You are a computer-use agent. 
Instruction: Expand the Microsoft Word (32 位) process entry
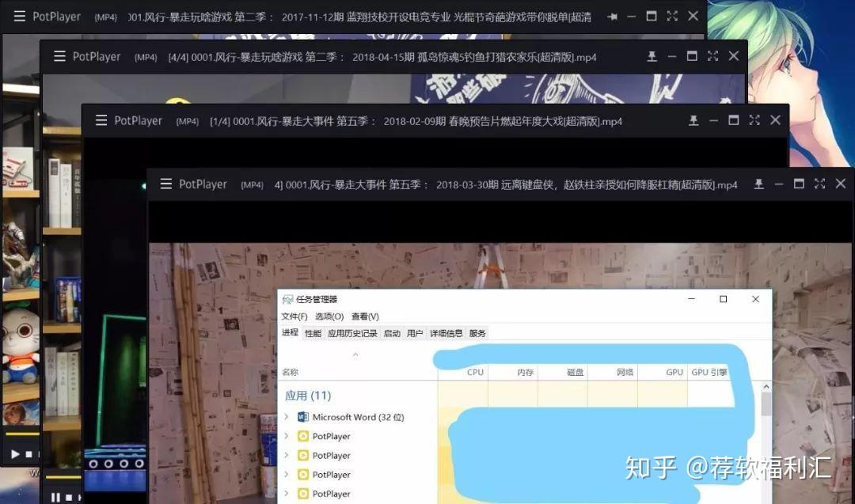coord(287,417)
